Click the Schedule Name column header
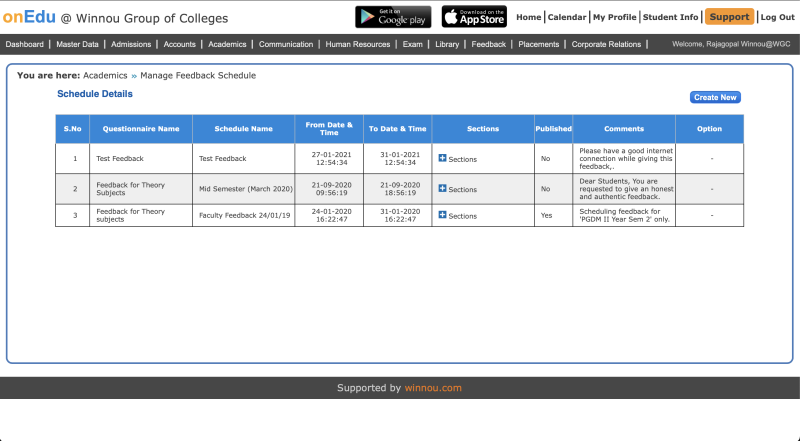Image resolution: width=800 pixels, height=441 pixels. pos(242,129)
